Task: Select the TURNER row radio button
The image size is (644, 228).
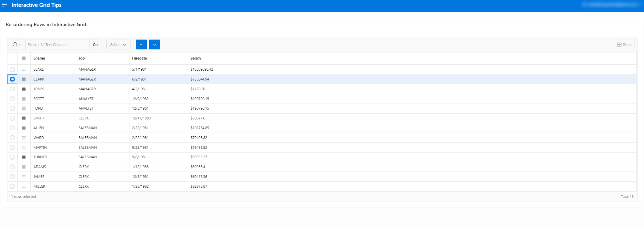Action: (x=13, y=157)
